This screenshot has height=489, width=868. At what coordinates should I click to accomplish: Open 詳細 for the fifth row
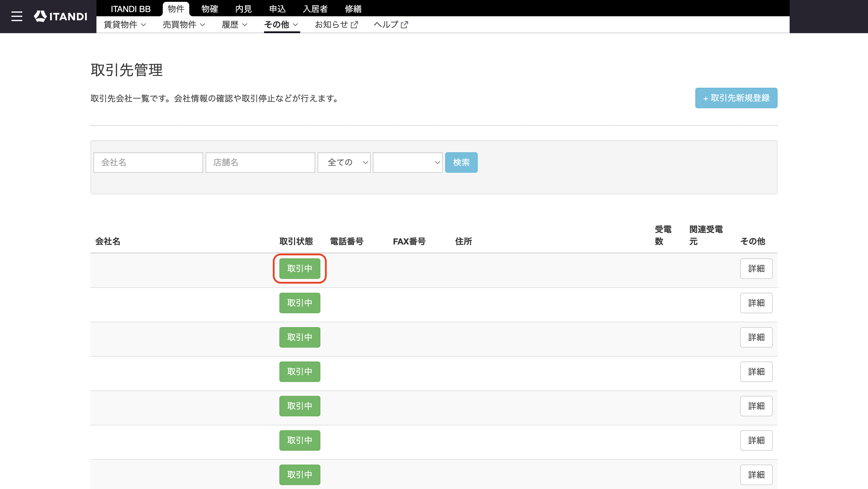pos(756,406)
